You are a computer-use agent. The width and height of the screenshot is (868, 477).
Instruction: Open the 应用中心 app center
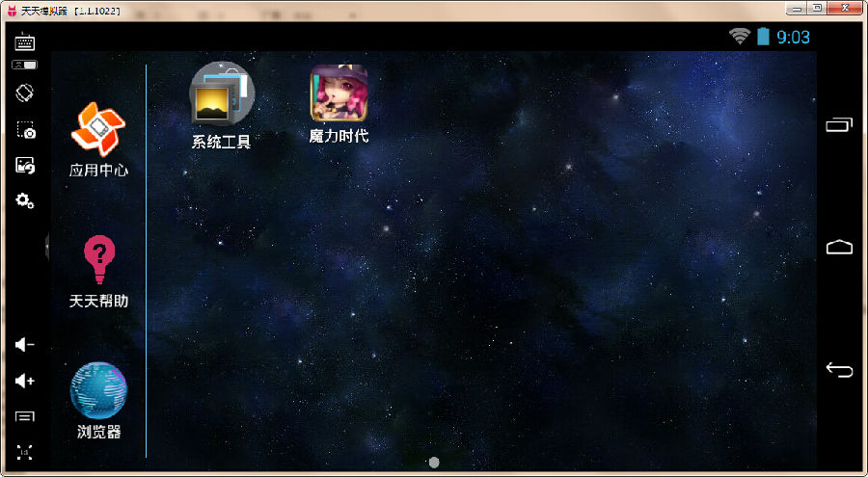click(x=98, y=130)
